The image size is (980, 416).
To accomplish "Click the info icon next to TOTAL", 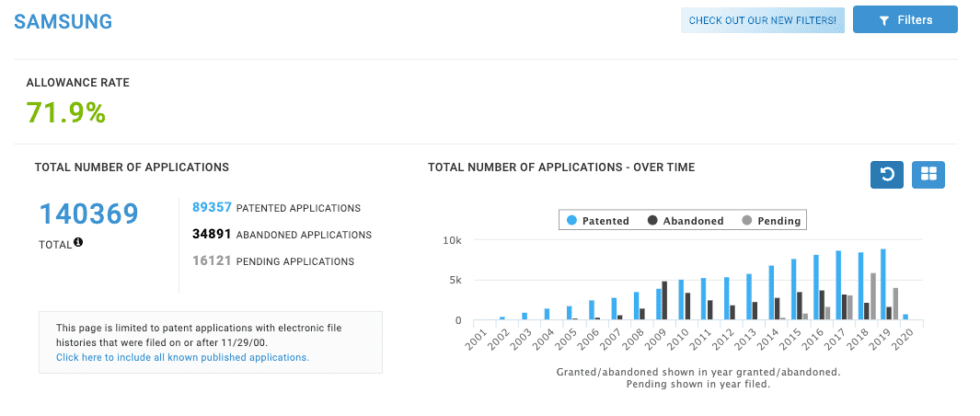I will [78, 242].
